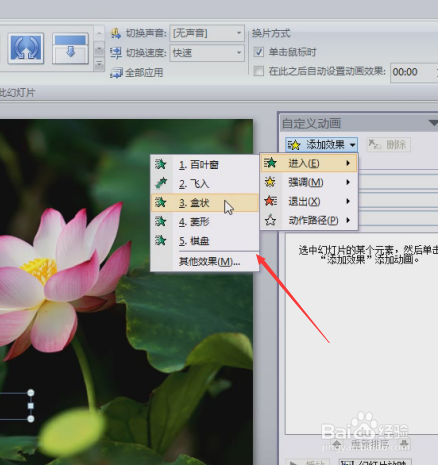Click the star icon beside 棋盘
438x465 pixels.
pyautogui.click(x=161, y=240)
